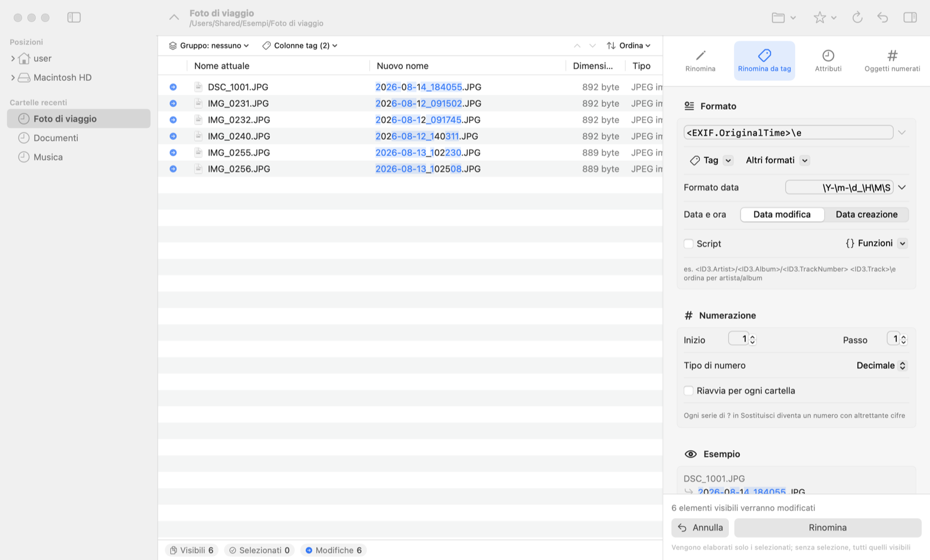Click the Inizio number stepper
Image resolution: width=930 pixels, height=560 pixels.
tap(752, 339)
